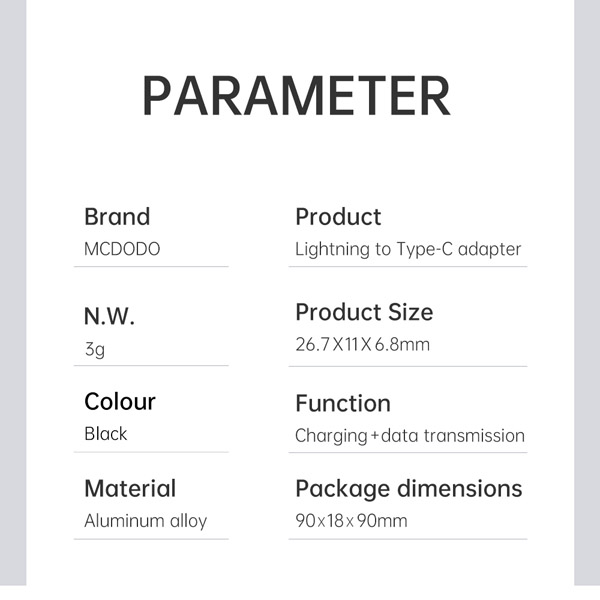Click the right gray border strip
Viewport: 600px width, 600px height.
587,300
